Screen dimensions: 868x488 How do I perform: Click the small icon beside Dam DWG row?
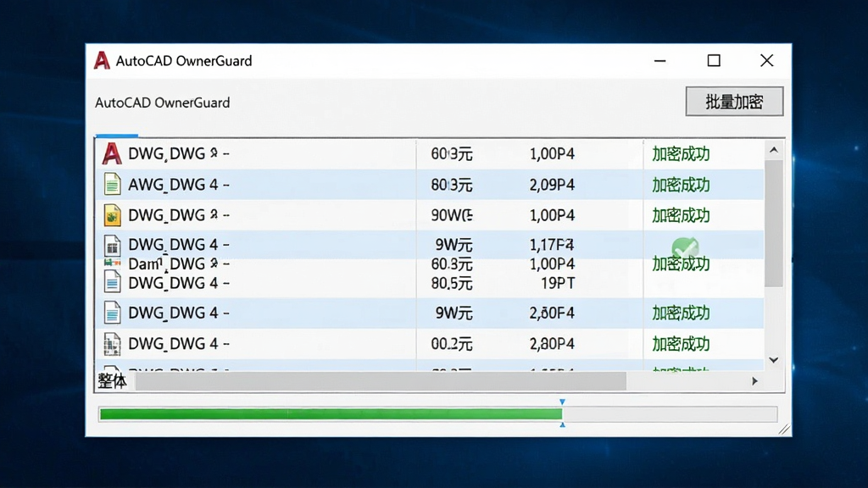(x=113, y=263)
